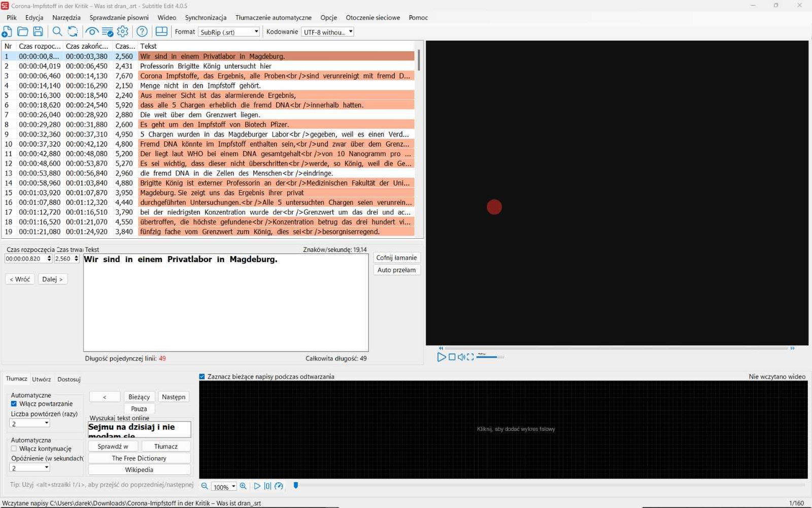The image size is (812, 508).
Task: Open the Format SubRip dropdown
Action: click(229, 32)
